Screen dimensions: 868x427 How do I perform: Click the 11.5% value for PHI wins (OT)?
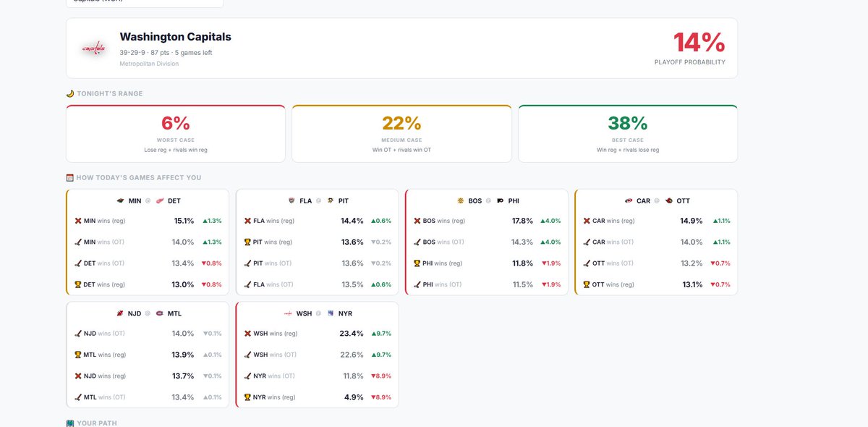pos(523,284)
